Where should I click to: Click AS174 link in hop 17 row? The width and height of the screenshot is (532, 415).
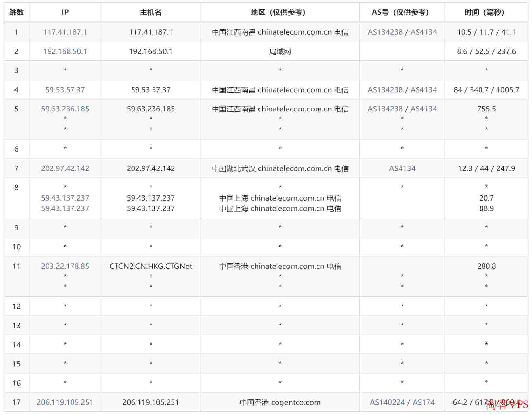pyautogui.click(x=424, y=402)
